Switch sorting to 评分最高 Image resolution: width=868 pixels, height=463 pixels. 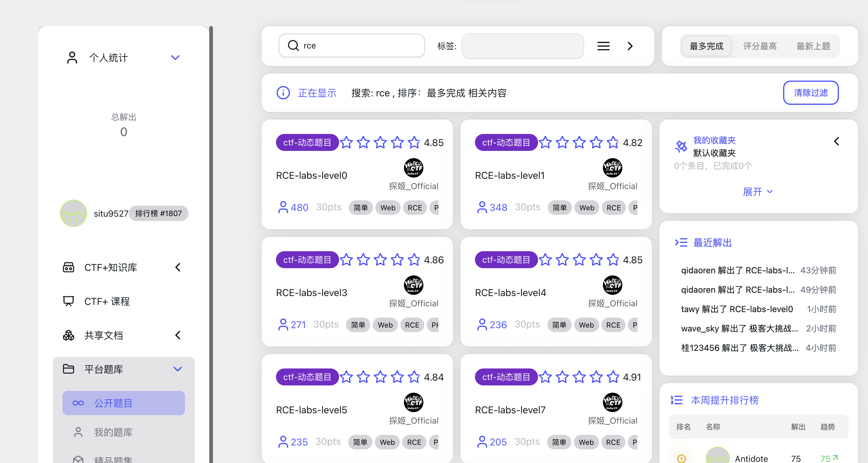pos(759,46)
